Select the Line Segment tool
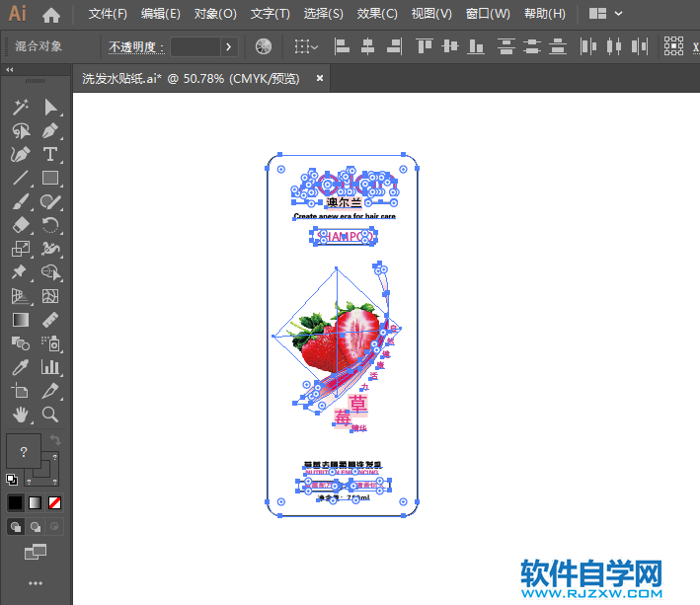Viewport: 700px width, 605px height. click(21, 178)
